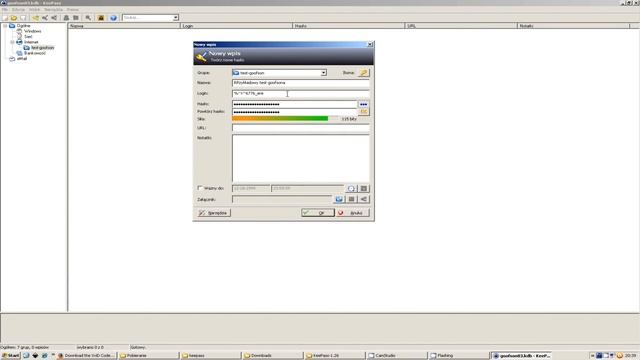Viewport: 640px width, 360px height.
Task: Copy password via toolbar clipboard icon
Action: click(x=76, y=18)
